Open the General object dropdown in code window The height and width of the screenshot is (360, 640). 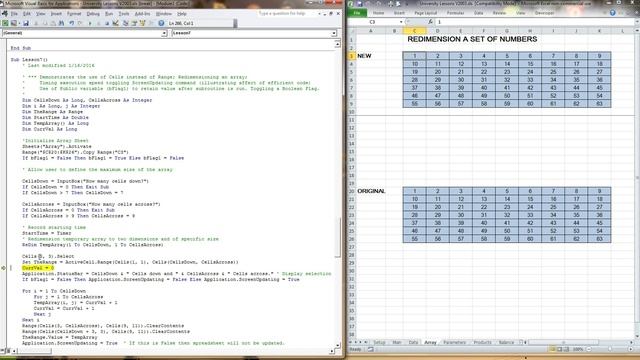[x=164, y=33]
